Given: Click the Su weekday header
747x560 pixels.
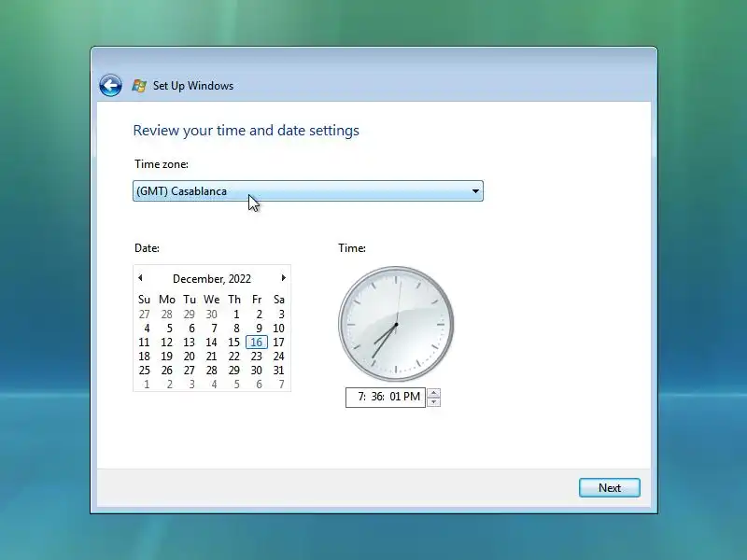Looking at the screenshot, I should 144,300.
